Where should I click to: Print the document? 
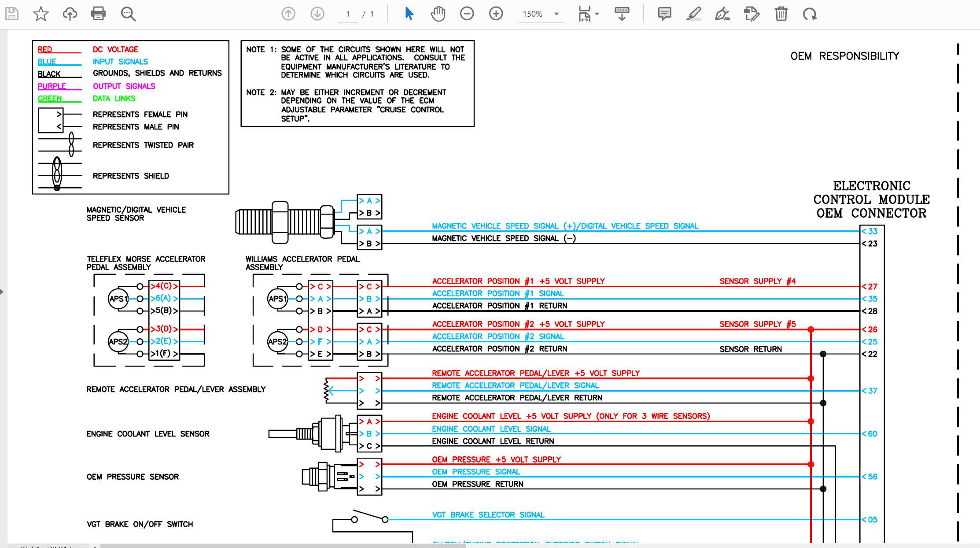pos(98,14)
